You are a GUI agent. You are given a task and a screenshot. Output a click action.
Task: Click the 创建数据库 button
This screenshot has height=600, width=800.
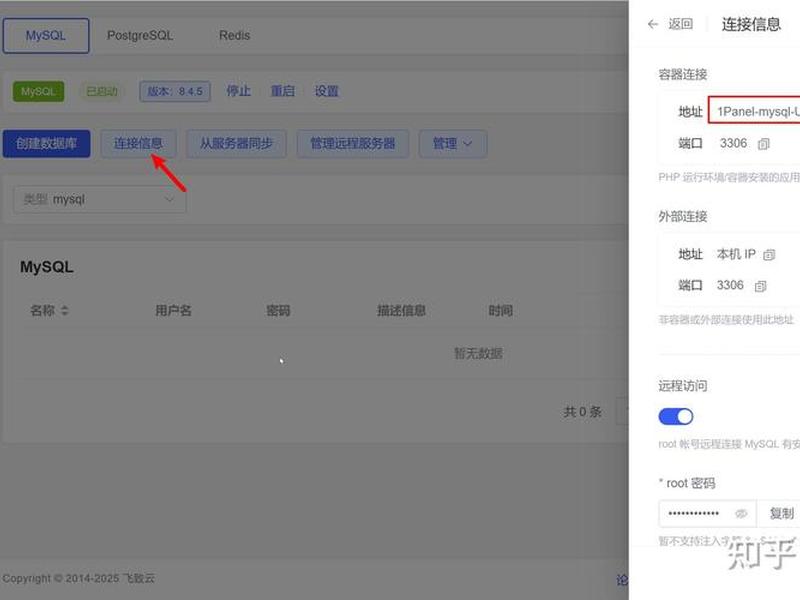pyautogui.click(x=46, y=143)
